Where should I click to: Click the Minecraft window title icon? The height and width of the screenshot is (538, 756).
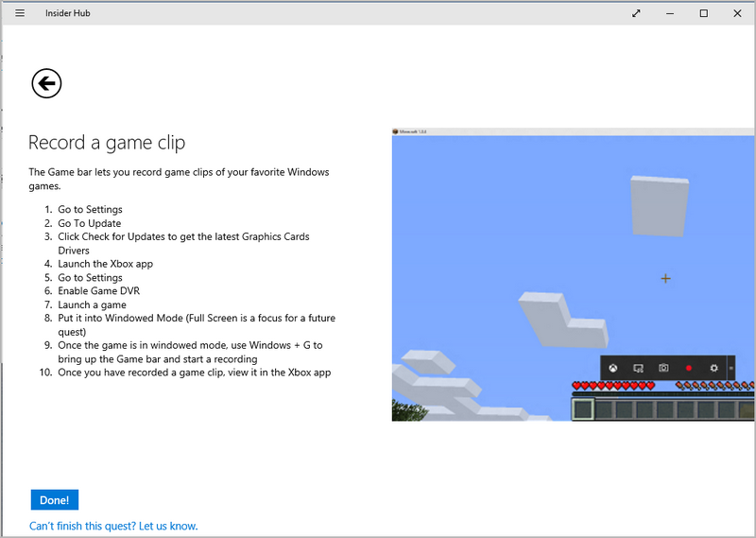click(397, 131)
